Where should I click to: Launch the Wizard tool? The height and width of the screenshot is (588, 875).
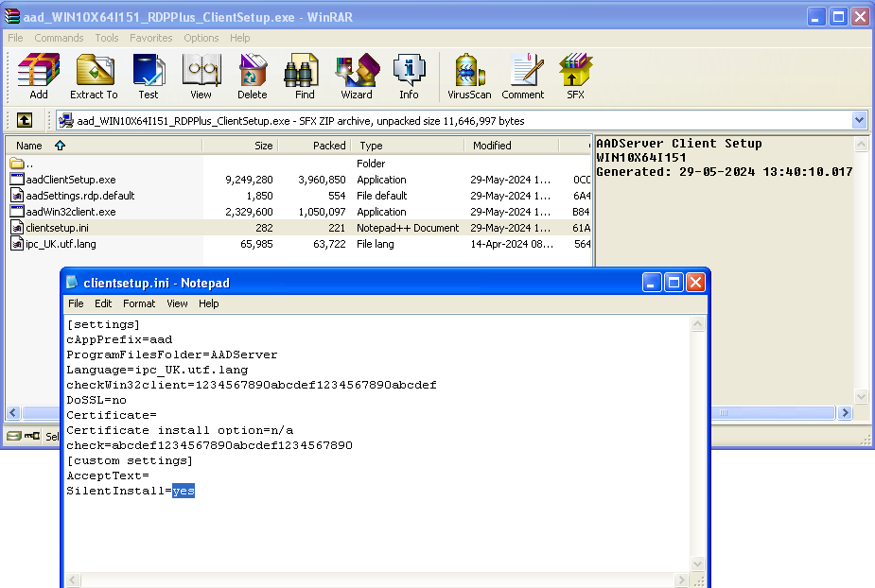[x=357, y=77]
